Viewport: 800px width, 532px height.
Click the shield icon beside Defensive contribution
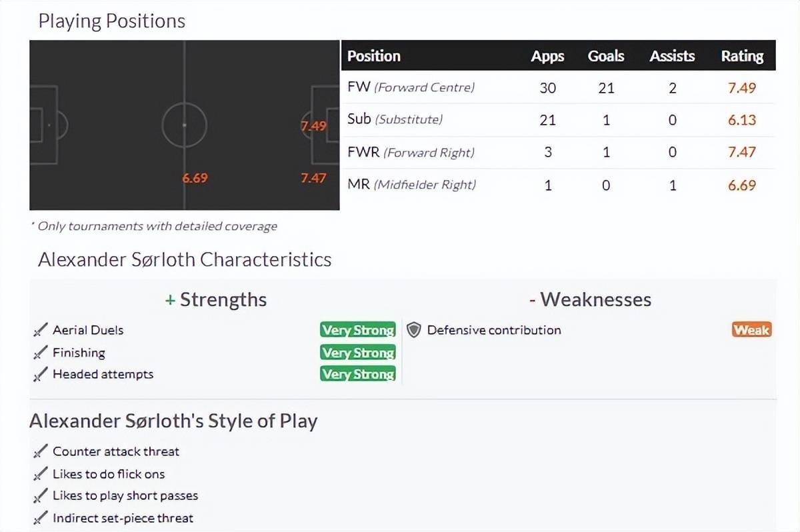coord(414,330)
